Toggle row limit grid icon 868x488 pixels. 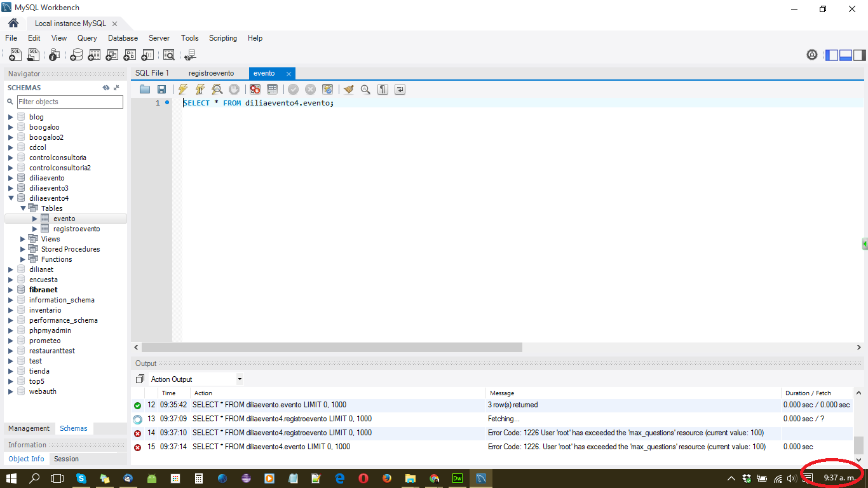272,90
